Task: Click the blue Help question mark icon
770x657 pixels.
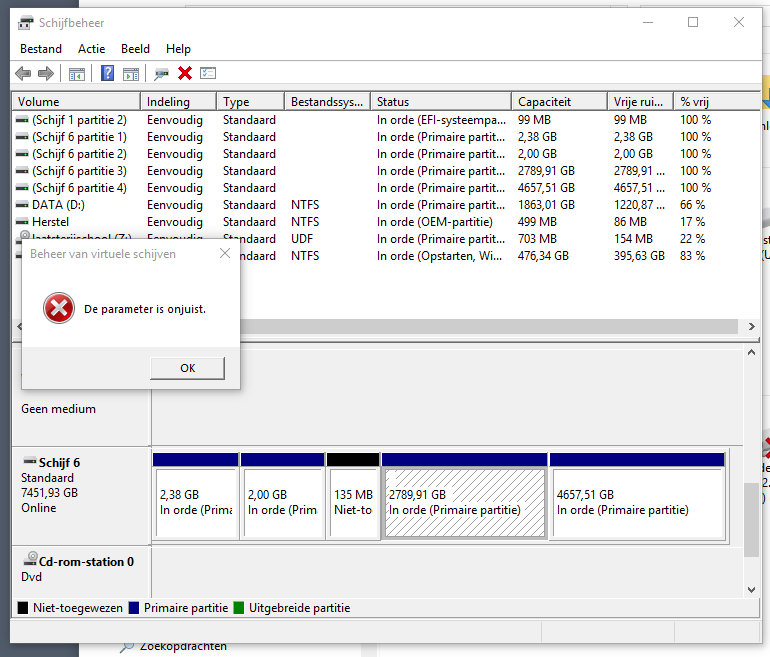Action: (107, 73)
